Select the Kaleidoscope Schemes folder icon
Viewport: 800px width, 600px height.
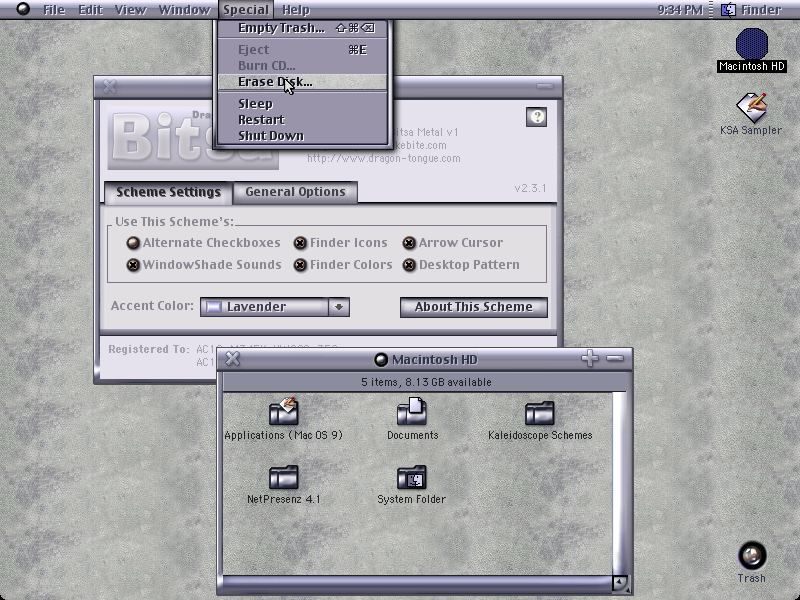[x=539, y=412]
